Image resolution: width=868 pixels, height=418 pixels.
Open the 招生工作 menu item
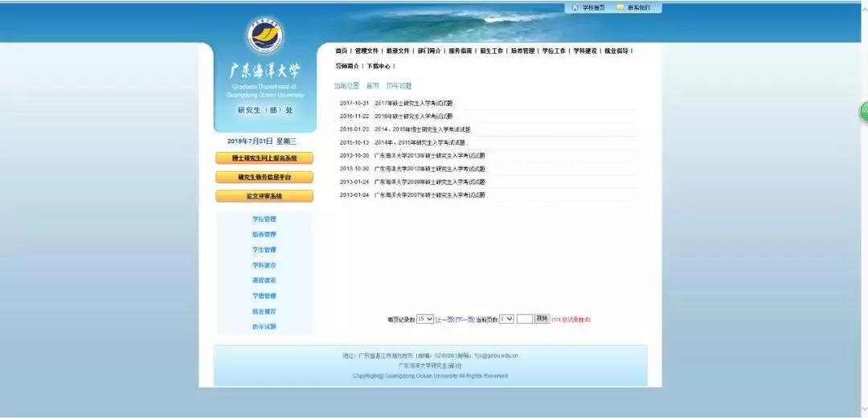492,51
